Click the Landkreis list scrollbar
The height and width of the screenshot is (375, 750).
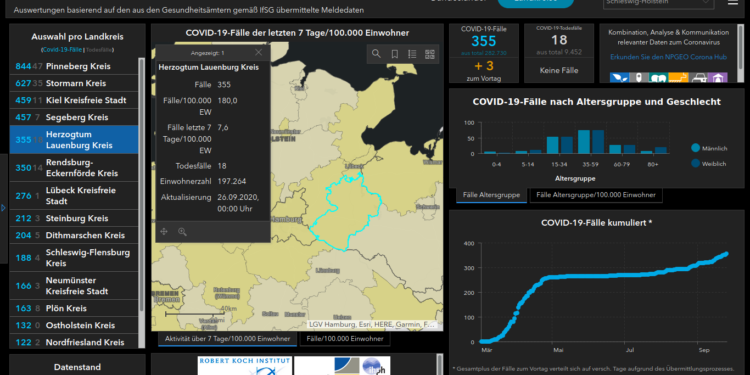[141, 184]
